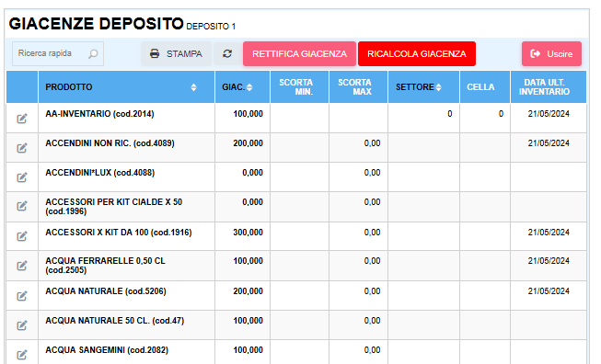Click inventory date of ACQUA FERRARELLE row
The width and height of the screenshot is (601, 364).
[549, 261]
